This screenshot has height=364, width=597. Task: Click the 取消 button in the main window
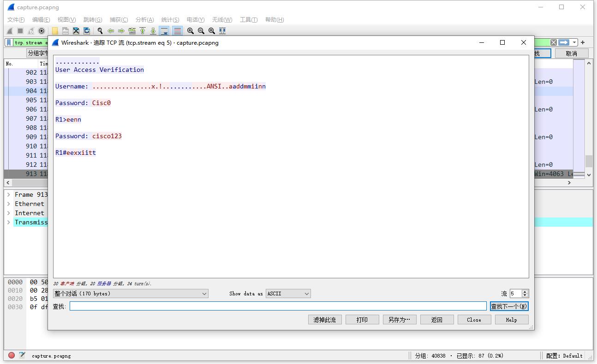point(572,53)
